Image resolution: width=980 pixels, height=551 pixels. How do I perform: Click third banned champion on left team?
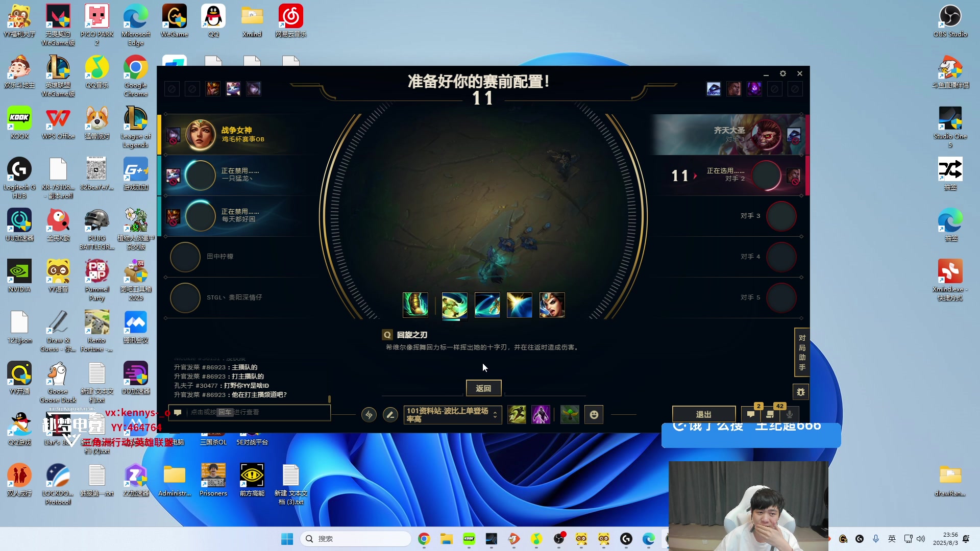(254, 89)
